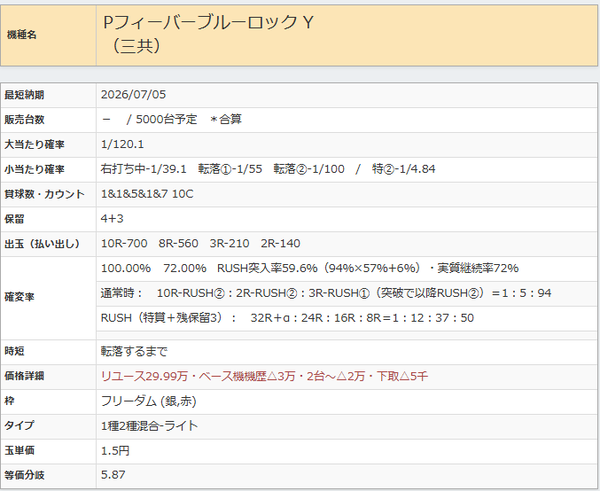
Task: Click the 時短 row label
Action: coord(14,351)
